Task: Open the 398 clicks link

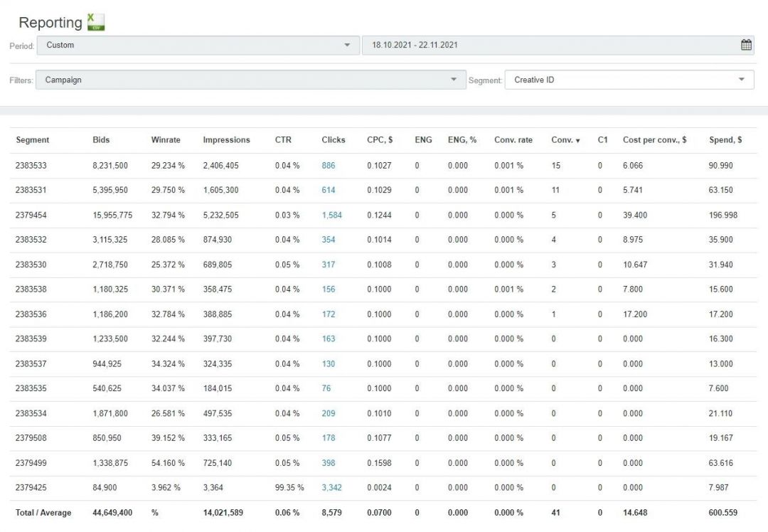Action: point(328,463)
